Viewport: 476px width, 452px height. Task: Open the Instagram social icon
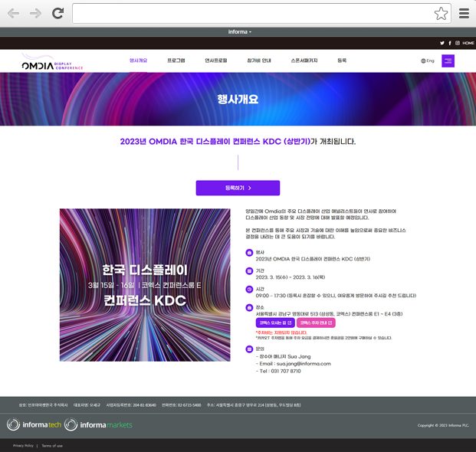(x=457, y=43)
